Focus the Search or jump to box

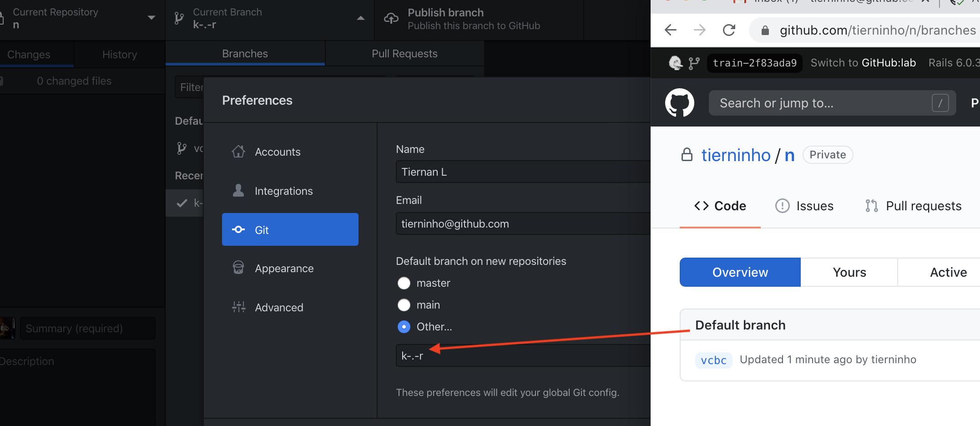pos(832,103)
